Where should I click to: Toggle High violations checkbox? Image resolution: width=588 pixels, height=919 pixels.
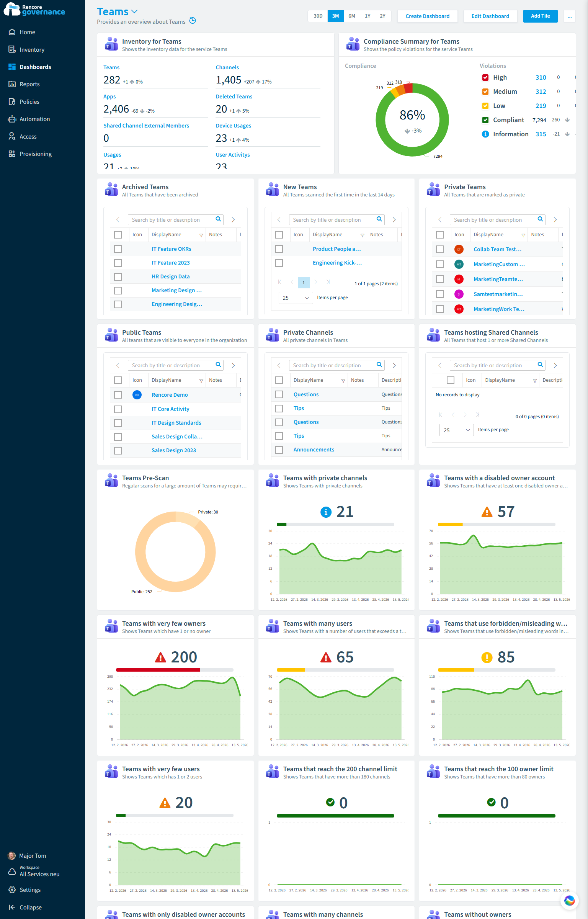point(485,77)
